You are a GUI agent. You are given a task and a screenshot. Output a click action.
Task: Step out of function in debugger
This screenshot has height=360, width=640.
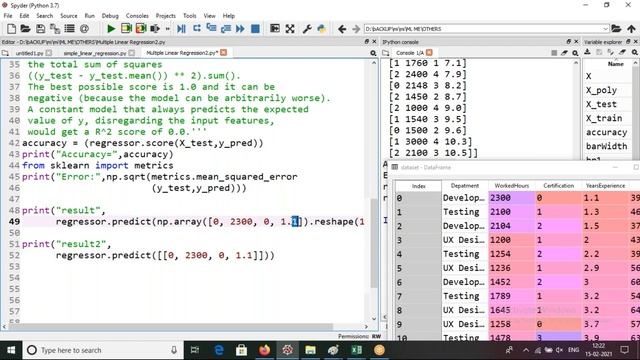pyautogui.click(x=226, y=29)
